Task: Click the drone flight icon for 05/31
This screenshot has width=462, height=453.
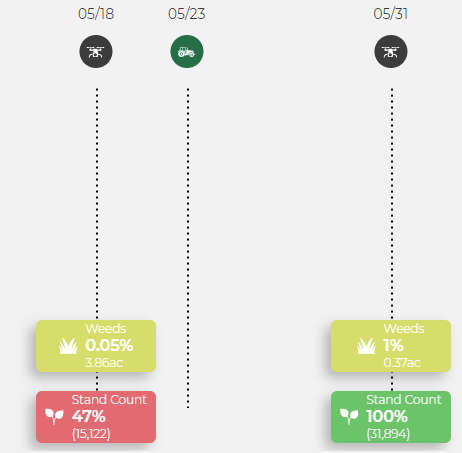Action: pyautogui.click(x=391, y=52)
